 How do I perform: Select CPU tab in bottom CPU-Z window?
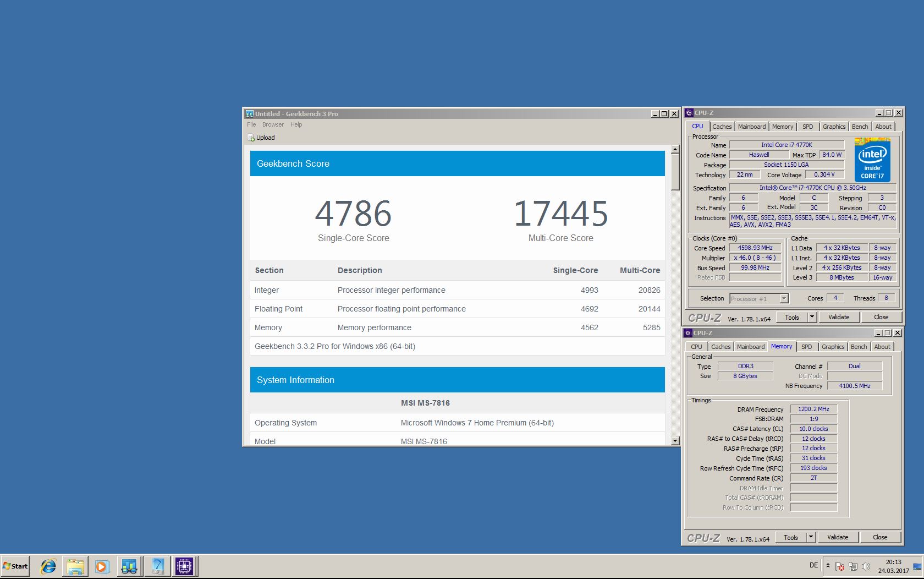pos(696,347)
